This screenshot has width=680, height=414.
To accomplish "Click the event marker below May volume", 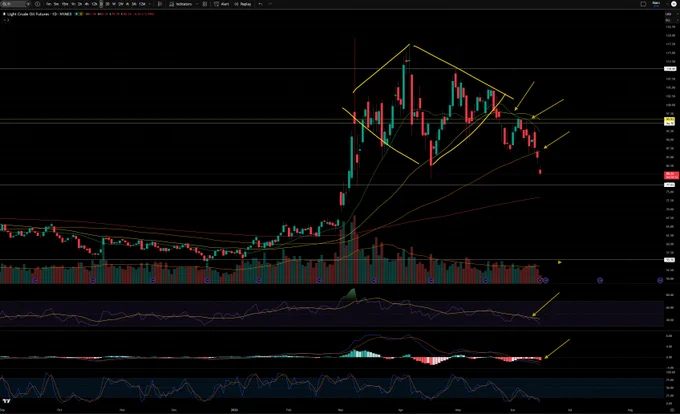I will point(485,280).
